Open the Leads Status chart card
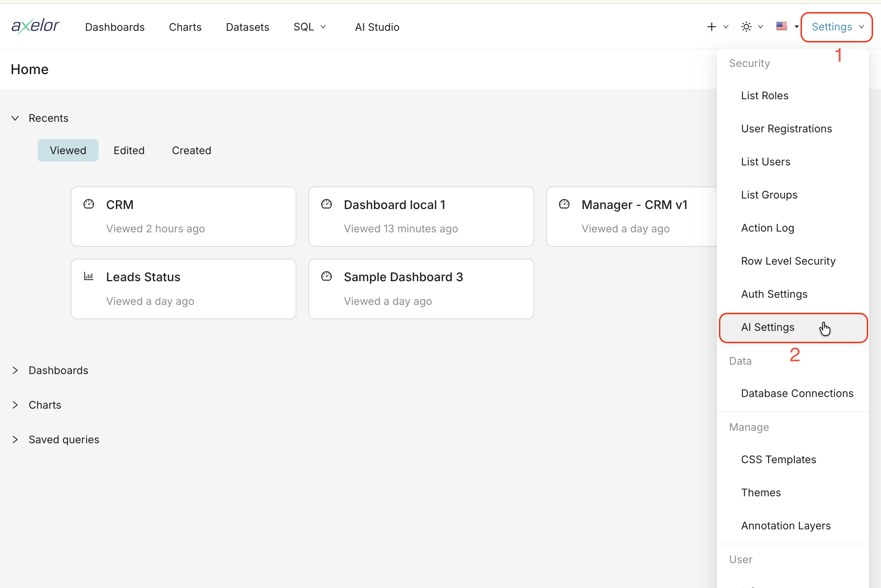Viewport: 881px width, 588px height. tap(184, 289)
